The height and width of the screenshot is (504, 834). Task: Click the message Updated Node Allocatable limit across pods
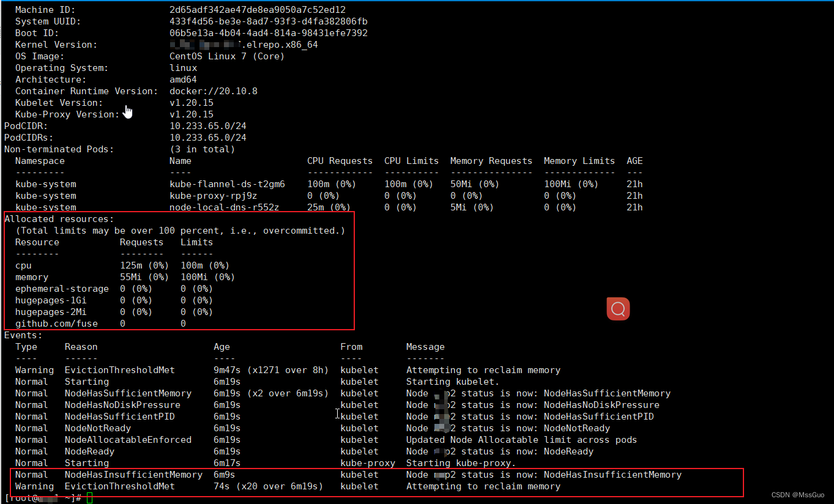[522, 440]
